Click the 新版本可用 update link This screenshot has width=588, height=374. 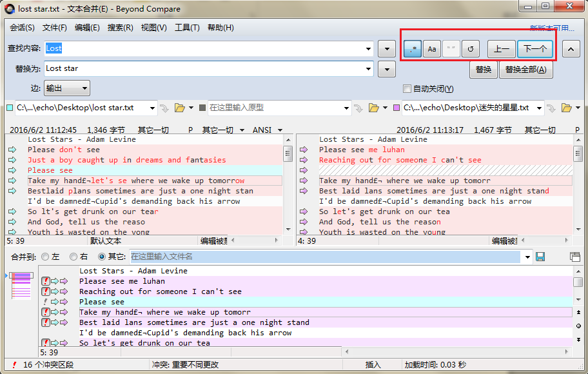coord(552,28)
